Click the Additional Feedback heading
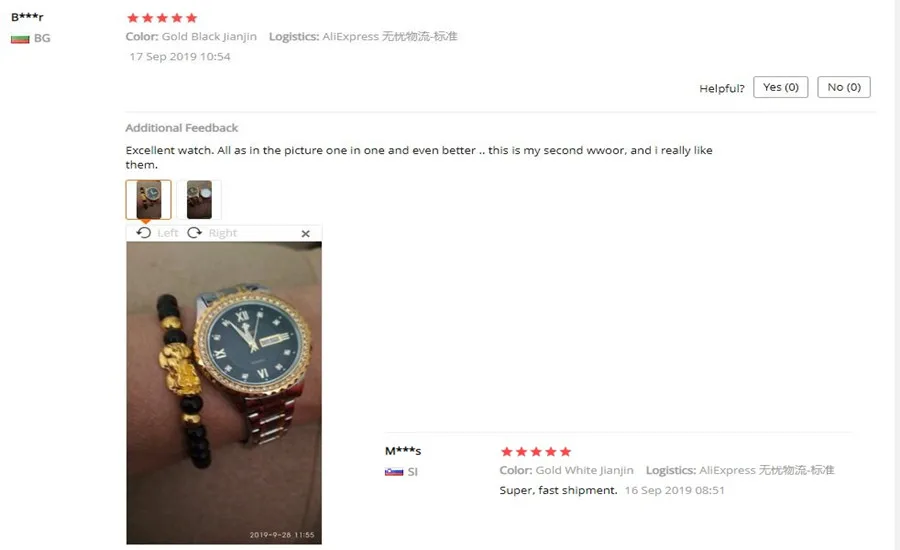 tap(181, 128)
